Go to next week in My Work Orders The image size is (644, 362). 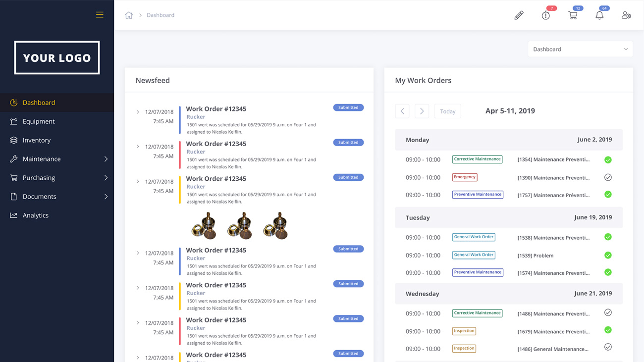[x=422, y=111]
